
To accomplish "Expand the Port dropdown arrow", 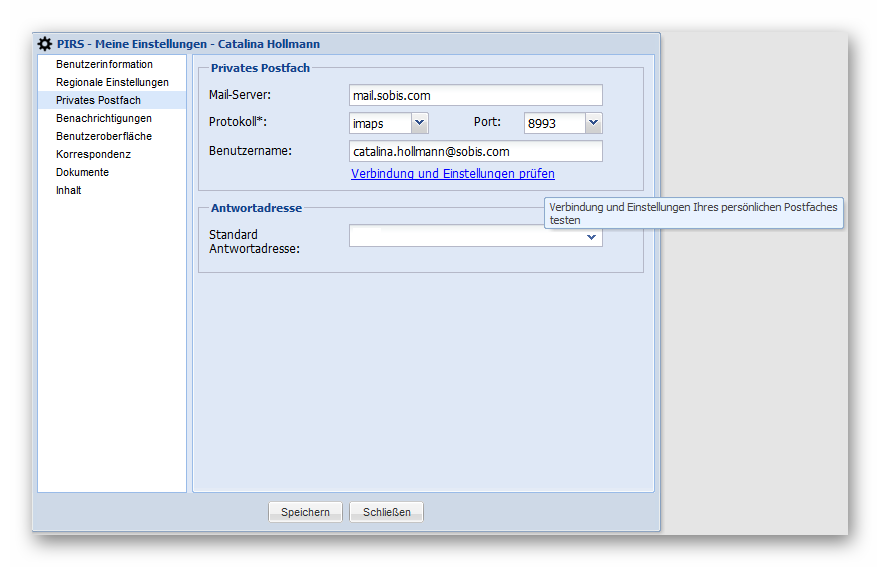I will [x=593, y=123].
